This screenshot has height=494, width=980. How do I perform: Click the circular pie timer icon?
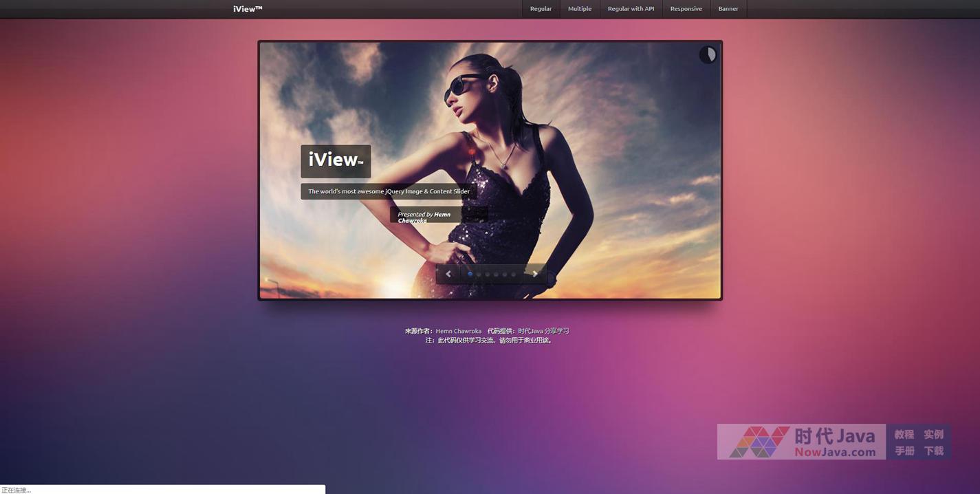708,55
